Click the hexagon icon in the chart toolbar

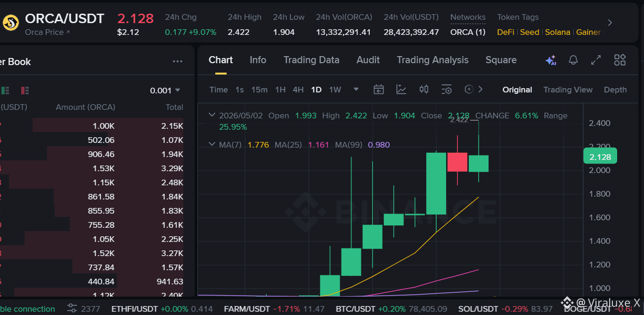click(x=469, y=90)
